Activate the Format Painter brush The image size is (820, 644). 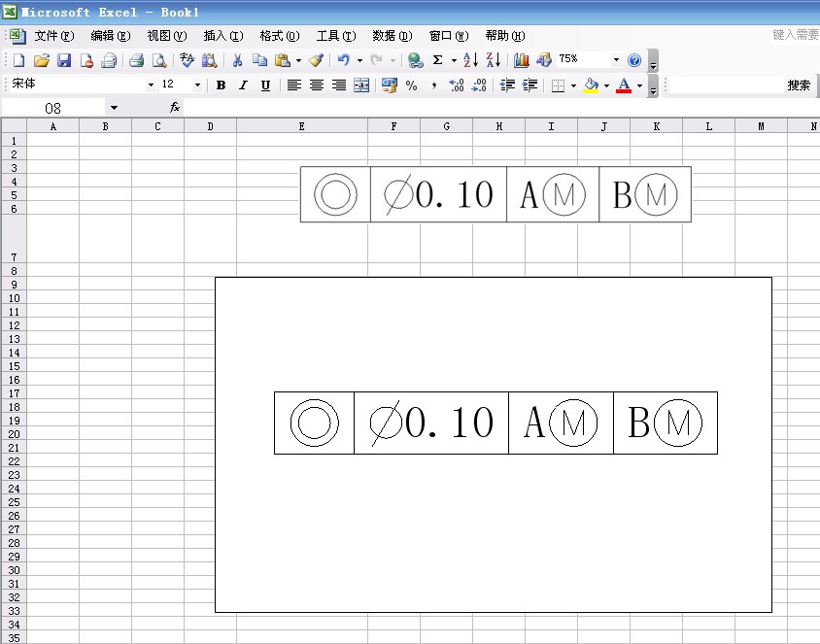tap(316, 60)
